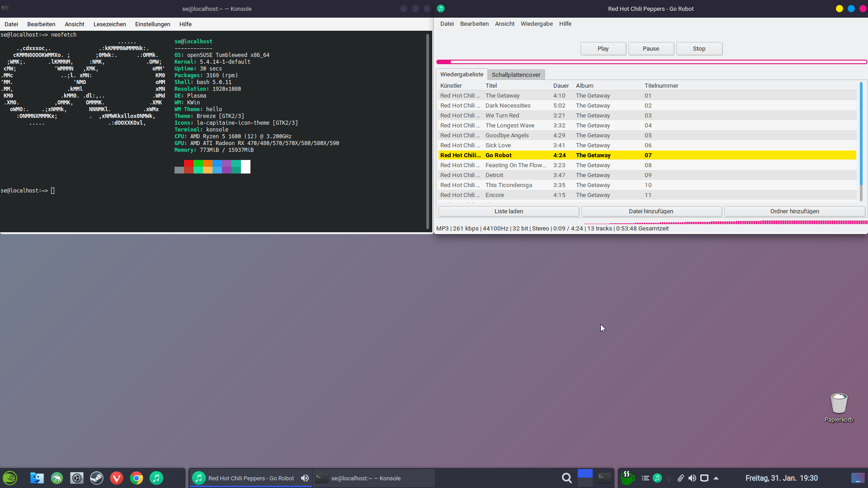Switch to the Schallplattencover tab
Viewport: 868px width, 488px height.
click(516, 75)
